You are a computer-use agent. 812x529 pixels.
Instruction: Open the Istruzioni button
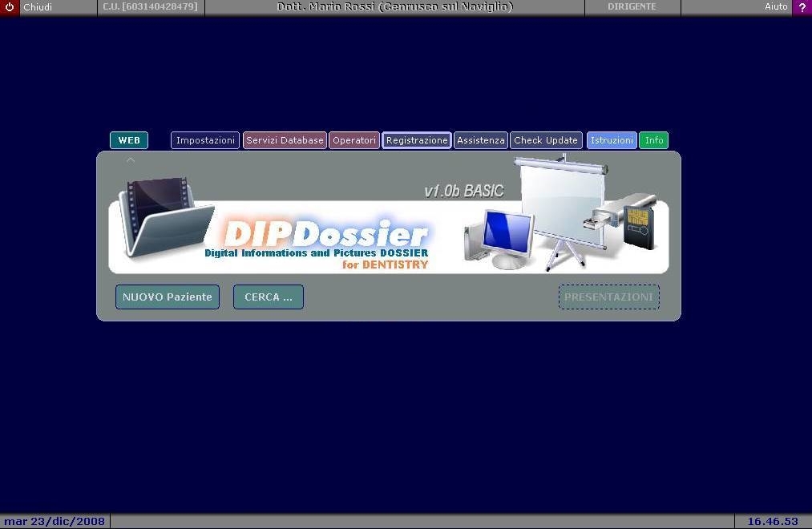click(612, 140)
